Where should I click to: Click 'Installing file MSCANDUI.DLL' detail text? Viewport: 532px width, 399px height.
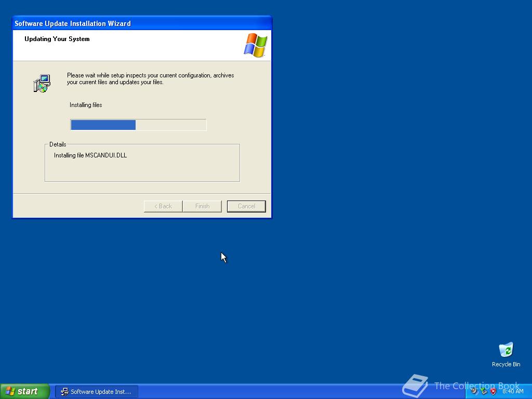pos(90,155)
